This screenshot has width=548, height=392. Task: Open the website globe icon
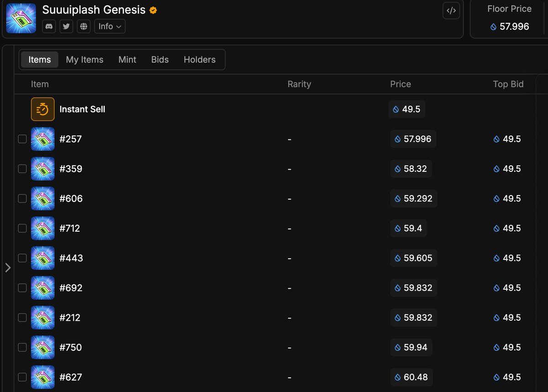84,26
